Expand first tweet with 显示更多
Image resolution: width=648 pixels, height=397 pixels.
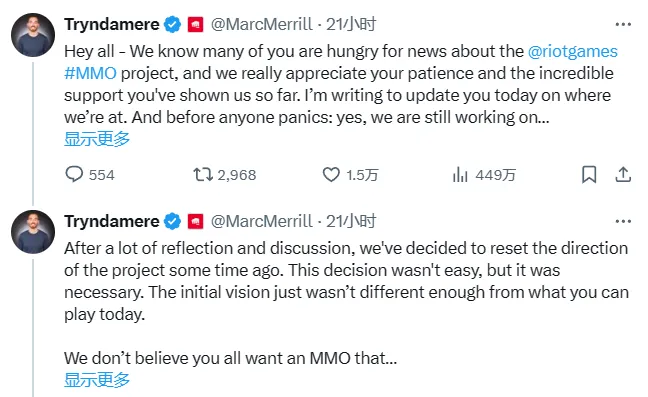click(x=97, y=139)
